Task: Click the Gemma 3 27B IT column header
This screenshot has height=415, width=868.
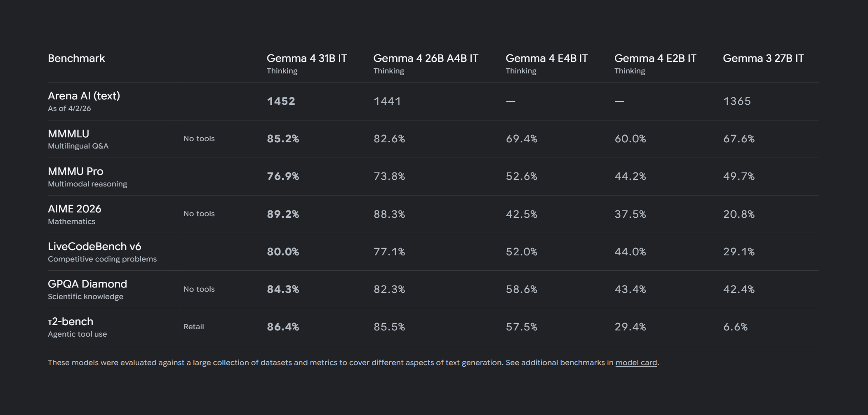Action: pos(763,59)
